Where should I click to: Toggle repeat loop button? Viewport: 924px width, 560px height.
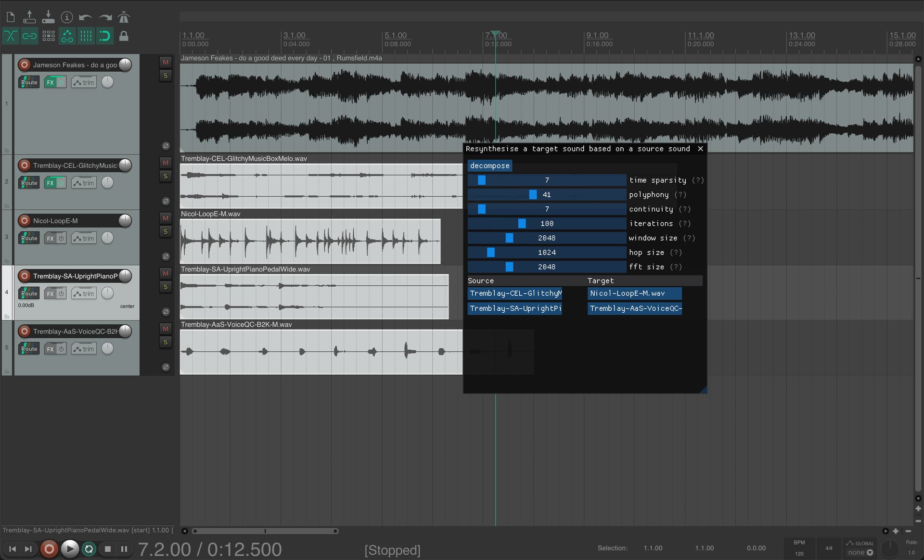89,549
